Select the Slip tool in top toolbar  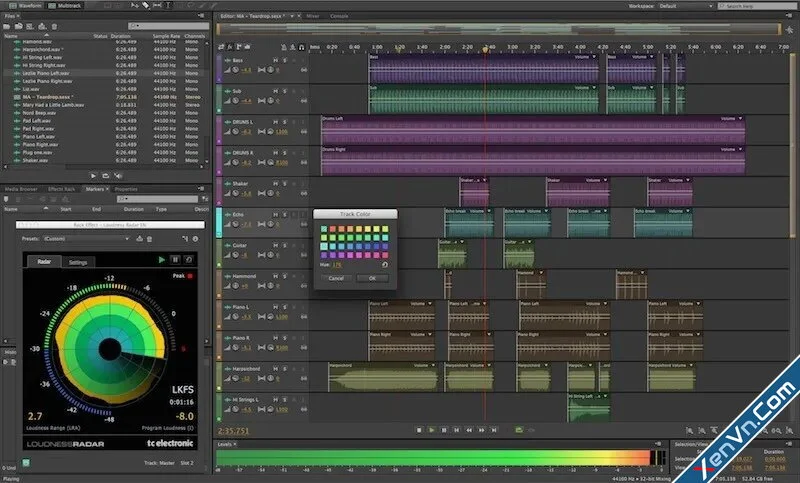click(x=157, y=6)
